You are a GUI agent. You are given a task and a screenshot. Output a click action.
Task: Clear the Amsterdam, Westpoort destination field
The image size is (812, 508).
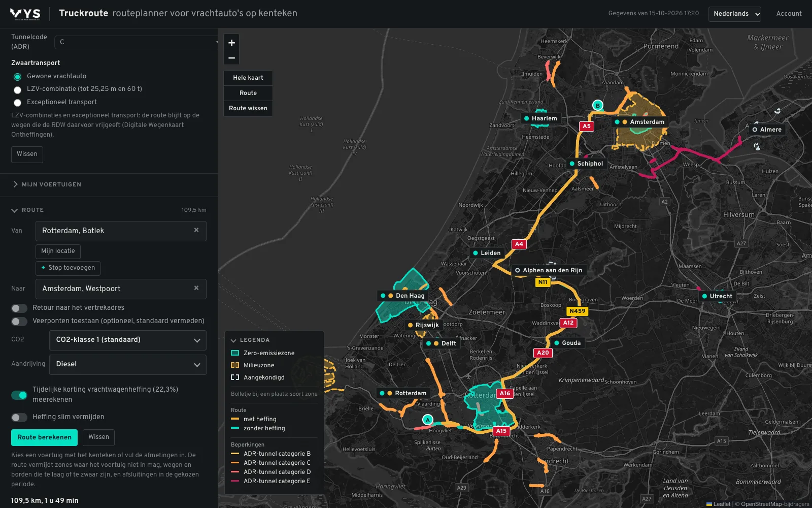tap(196, 288)
